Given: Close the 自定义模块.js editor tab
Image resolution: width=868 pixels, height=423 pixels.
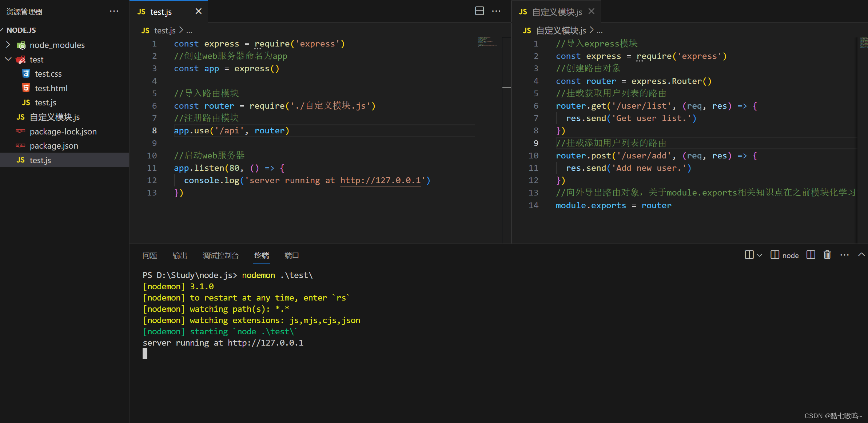Looking at the screenshot, I should (592, 11).
